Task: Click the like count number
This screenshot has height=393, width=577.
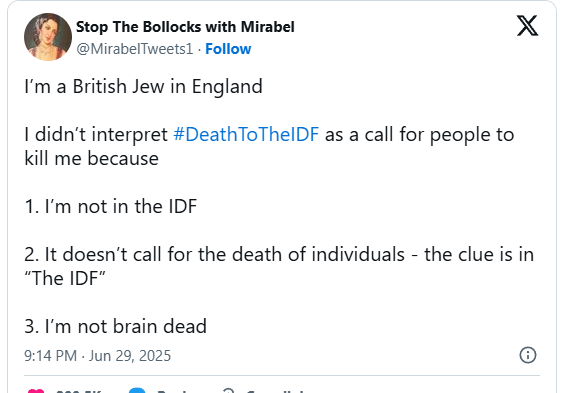Action: point(78,392)
